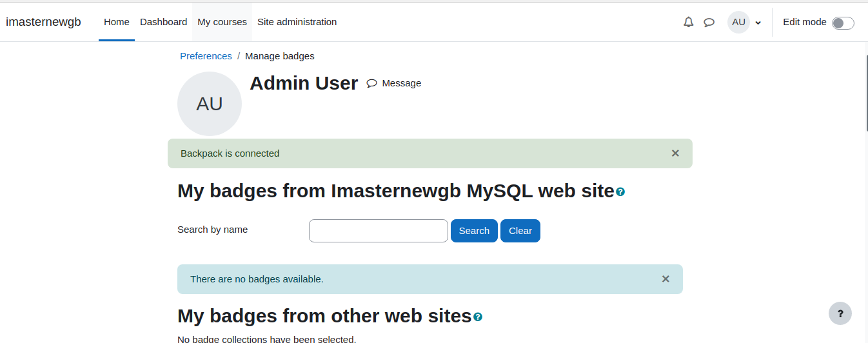Open the round question mark footer button
868x343 pixels.
840,313
